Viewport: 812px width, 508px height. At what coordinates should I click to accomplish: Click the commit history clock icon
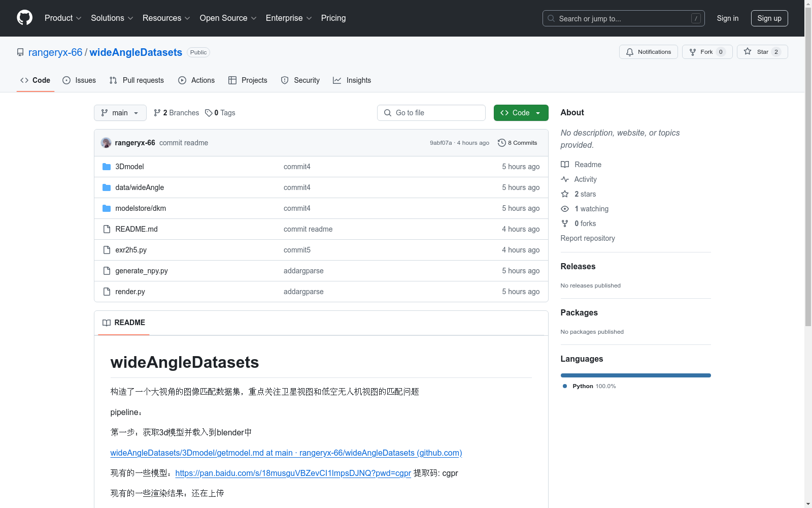coord(502,143)
